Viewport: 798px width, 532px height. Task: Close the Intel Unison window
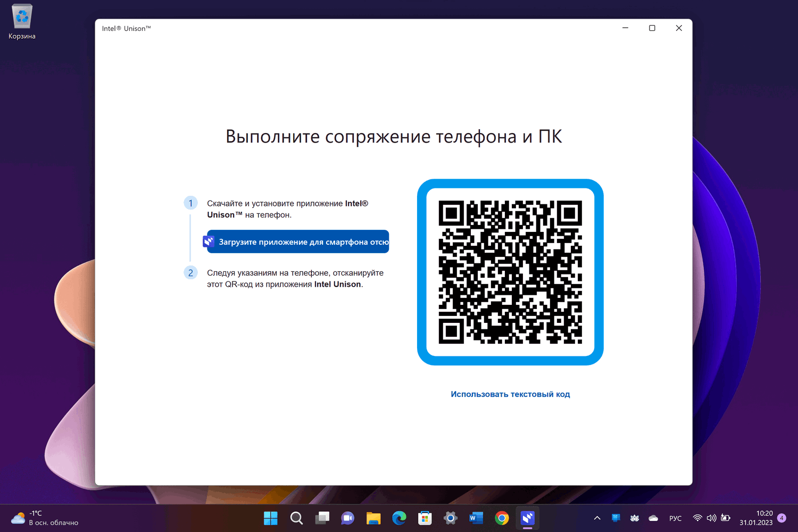tap(679, 28)
